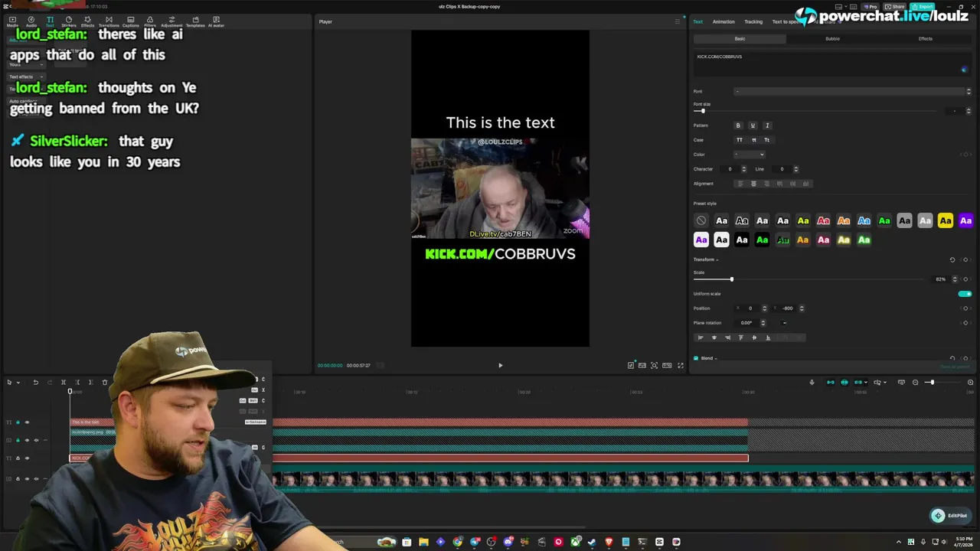This screenshot has height=551, width=980.
Task: Open the Effects library panel
Action: pyautogui.click(x=87, y=21)
